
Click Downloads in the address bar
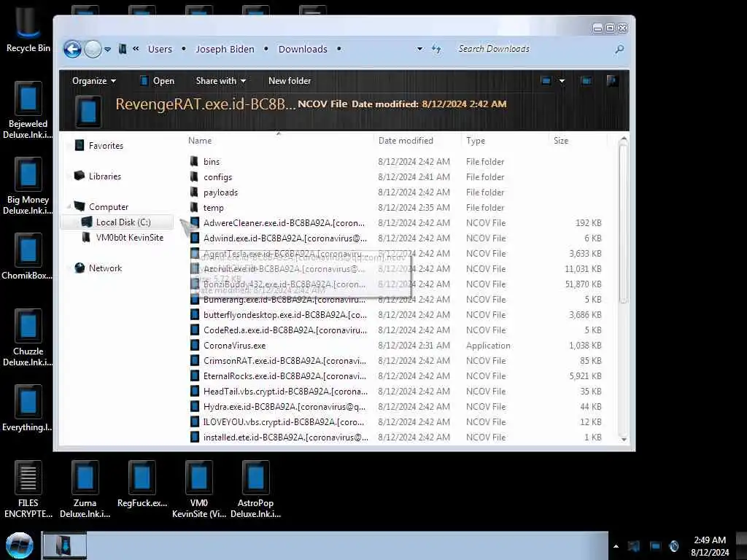(x=303, y=49)
